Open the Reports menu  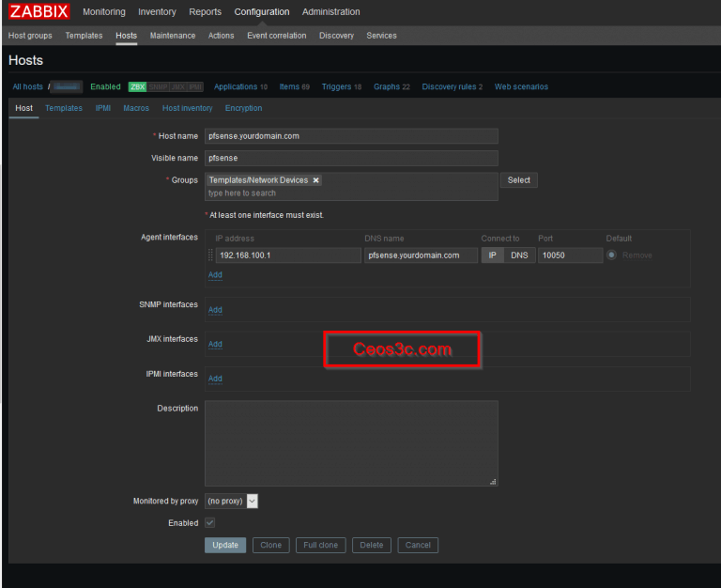tap(205, 12)
